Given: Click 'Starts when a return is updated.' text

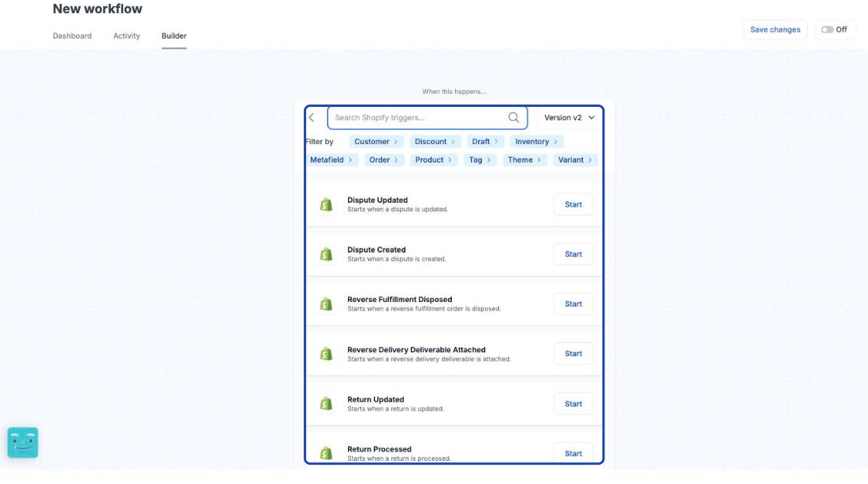Looking at the screenshot, I should (x=395, y=410).
